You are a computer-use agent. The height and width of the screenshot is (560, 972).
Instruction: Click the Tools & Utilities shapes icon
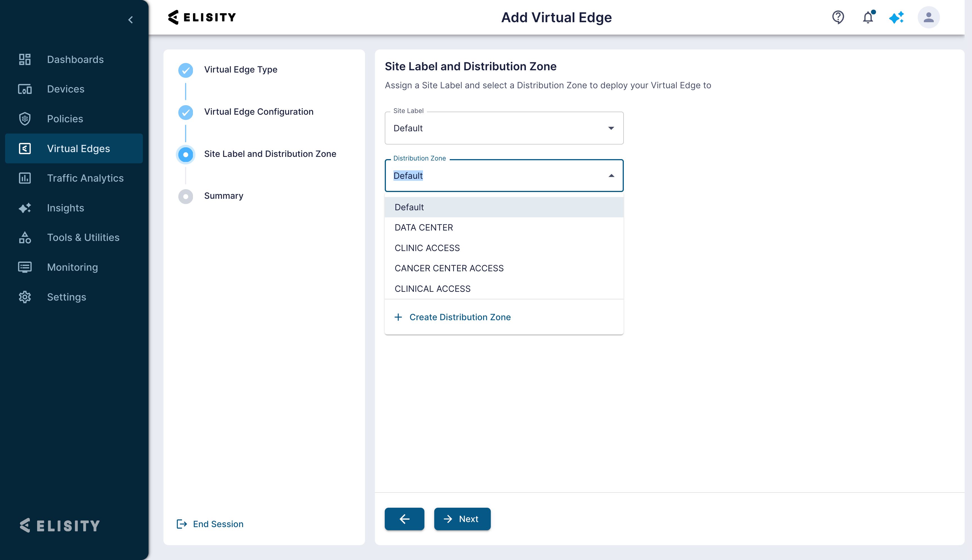25,237
